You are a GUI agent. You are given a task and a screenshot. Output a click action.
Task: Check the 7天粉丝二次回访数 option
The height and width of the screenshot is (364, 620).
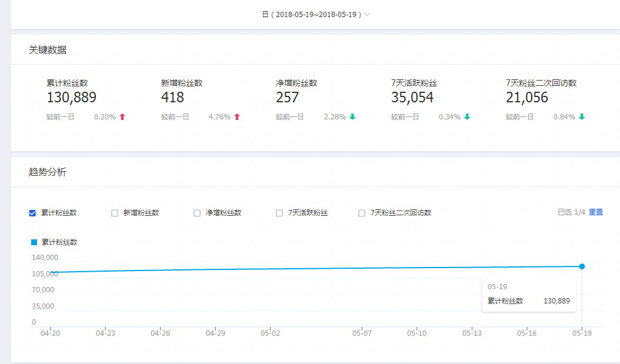362,213
